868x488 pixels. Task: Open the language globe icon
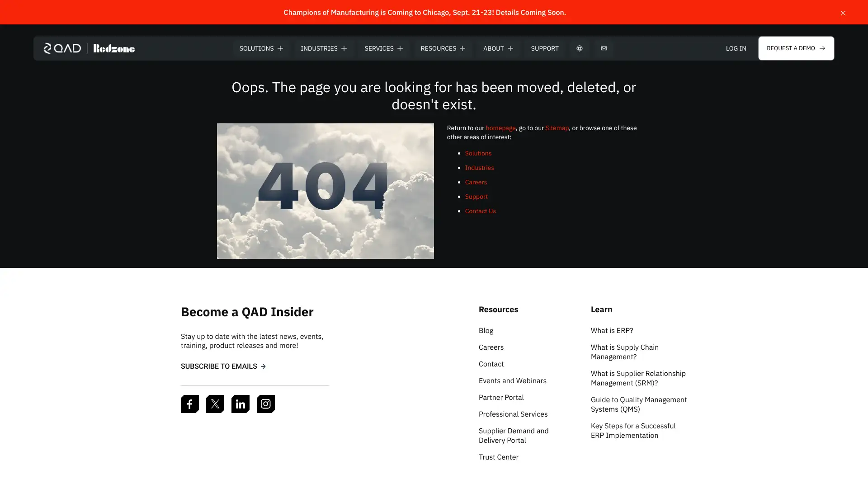point(579,48)
